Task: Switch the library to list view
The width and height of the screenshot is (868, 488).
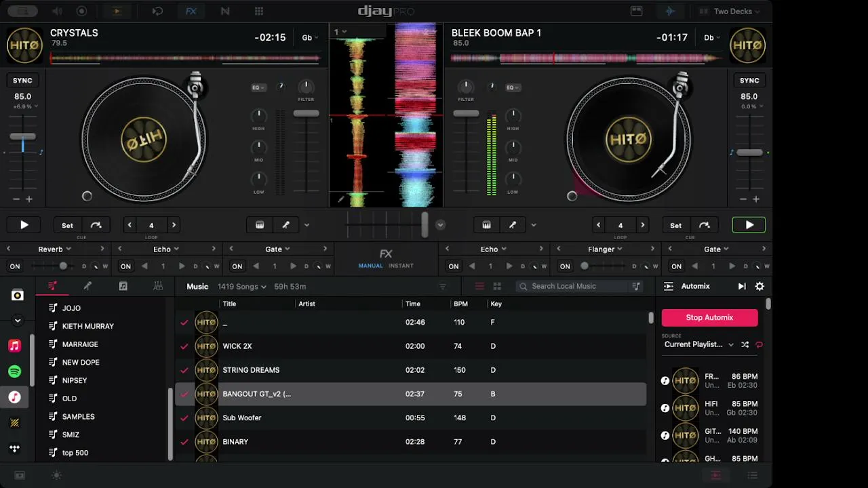Action: coord(479,286)
